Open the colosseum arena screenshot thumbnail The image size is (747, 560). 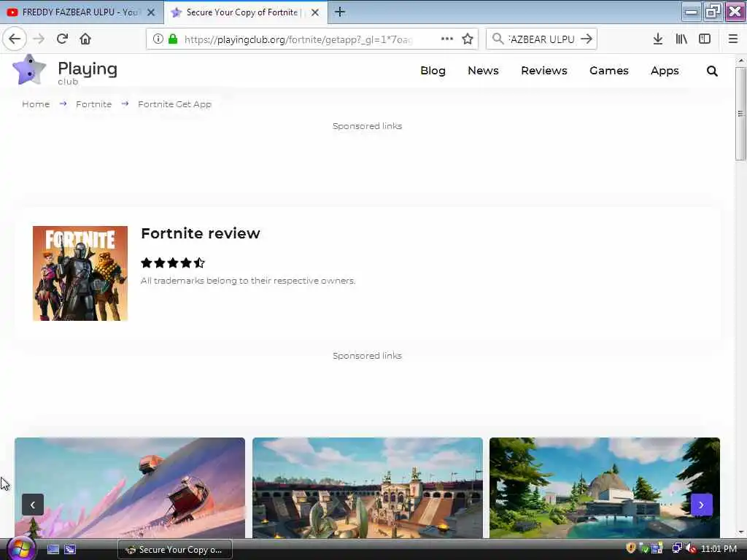(x=368, y=488)
